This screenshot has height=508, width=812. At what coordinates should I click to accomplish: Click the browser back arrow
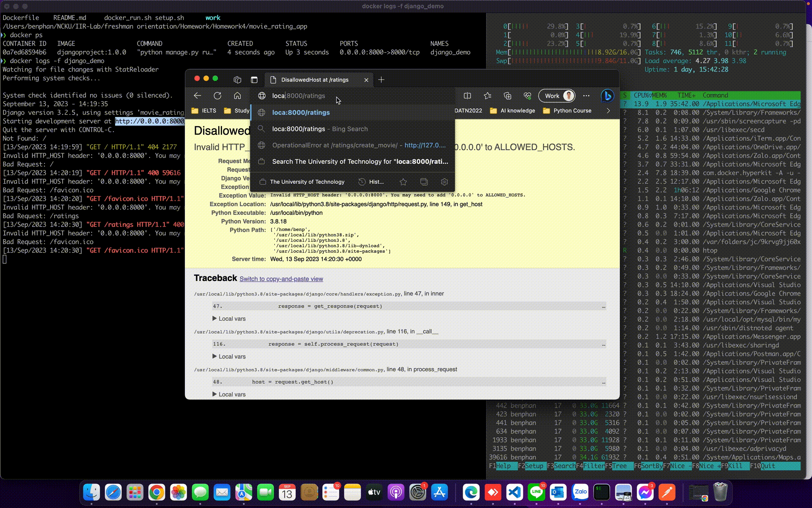tap(197, 96)
